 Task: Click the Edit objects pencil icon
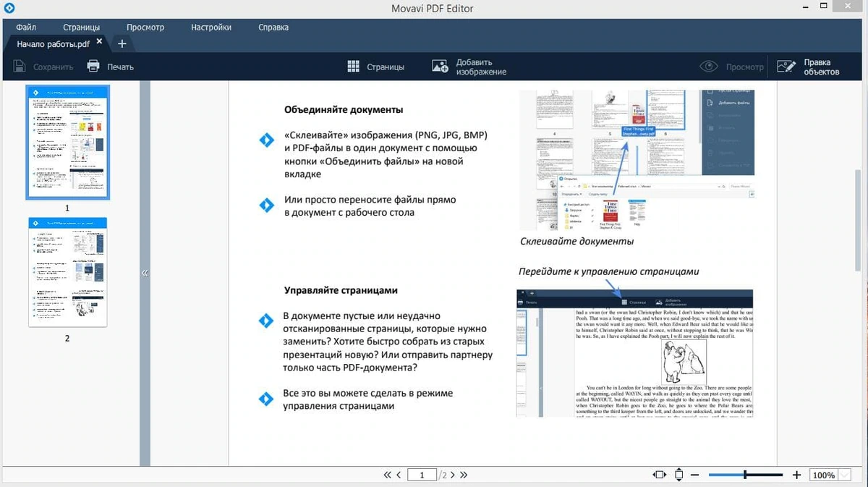point(786,67)
